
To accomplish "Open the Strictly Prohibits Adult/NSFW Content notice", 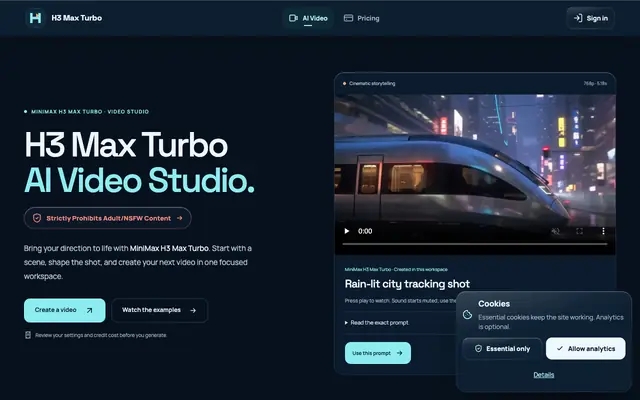I will (x=108, y=218).
